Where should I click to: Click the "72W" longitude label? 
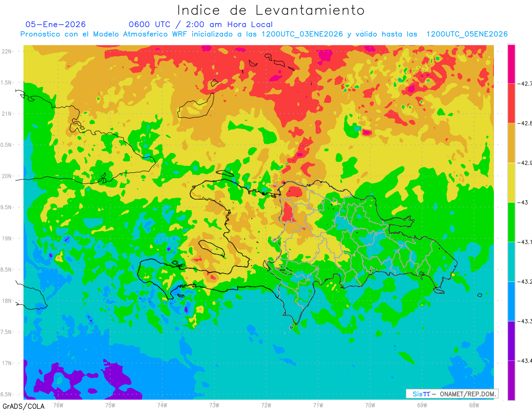pyautogui.click(x=266, y=405)
